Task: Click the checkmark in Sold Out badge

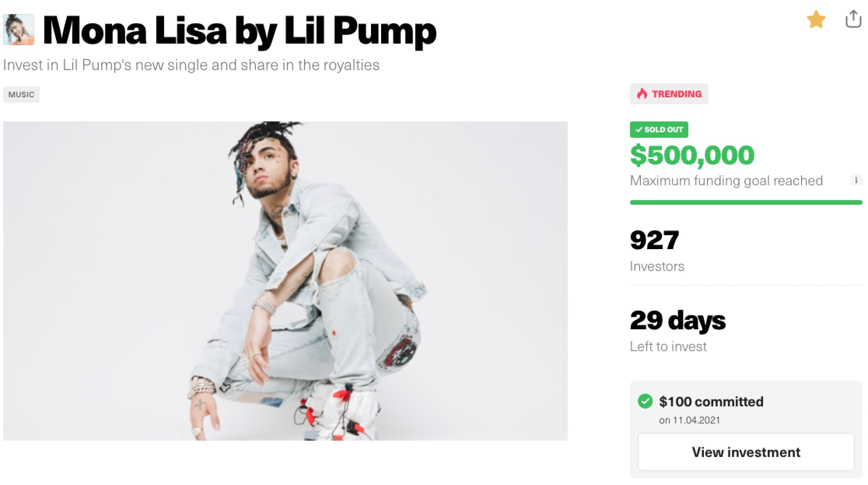Action: 639,130
